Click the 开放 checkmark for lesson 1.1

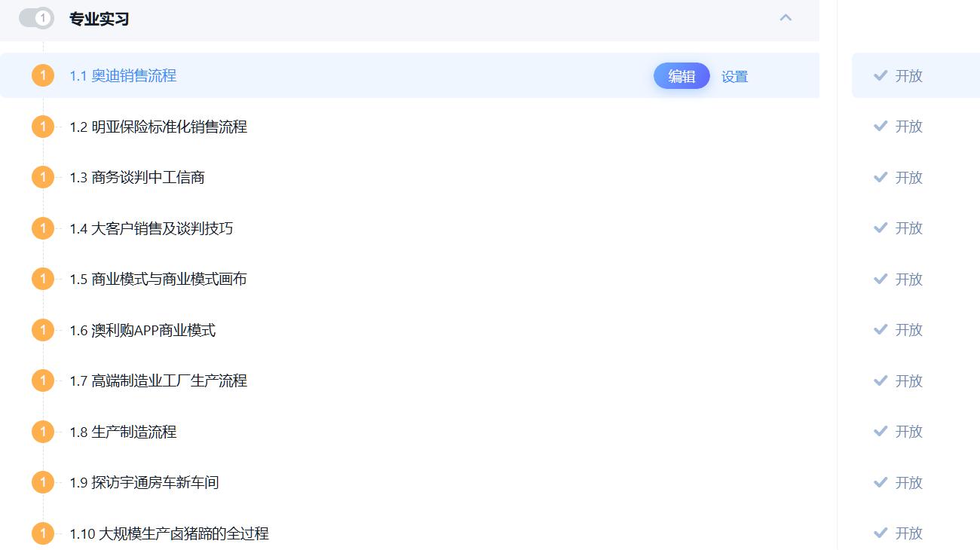[x=880, y=76]
